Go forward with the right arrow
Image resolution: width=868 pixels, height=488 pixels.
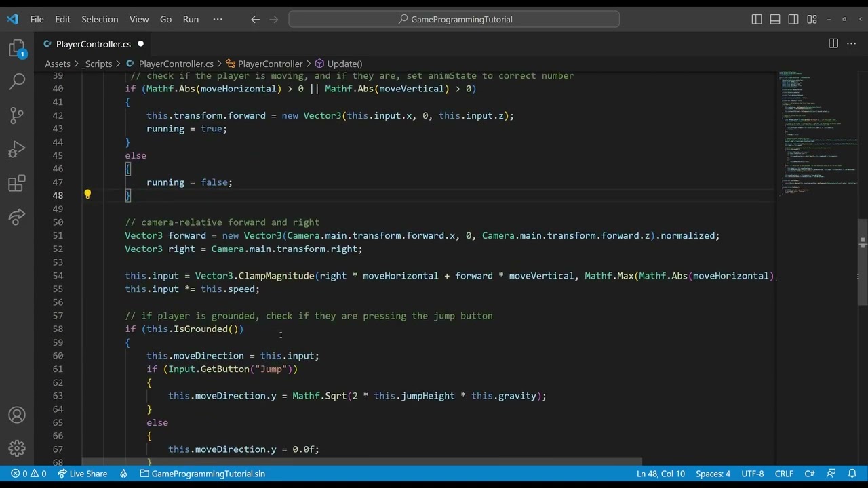274,19
